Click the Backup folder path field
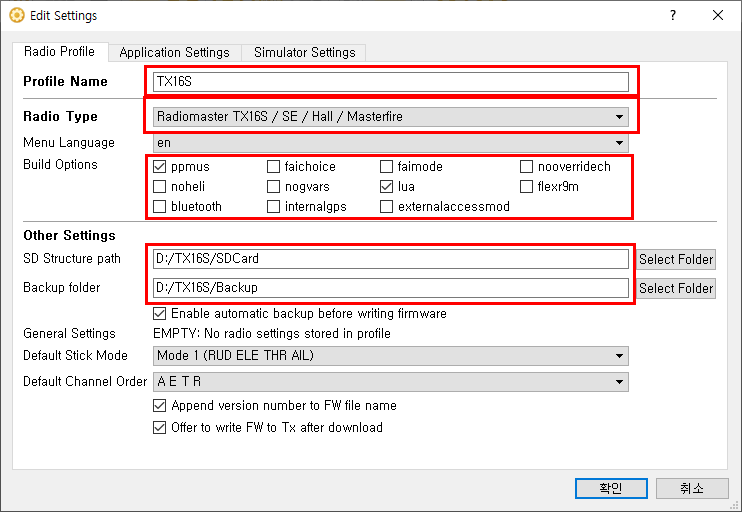This screenshot has height=512, width=742. 391,288
